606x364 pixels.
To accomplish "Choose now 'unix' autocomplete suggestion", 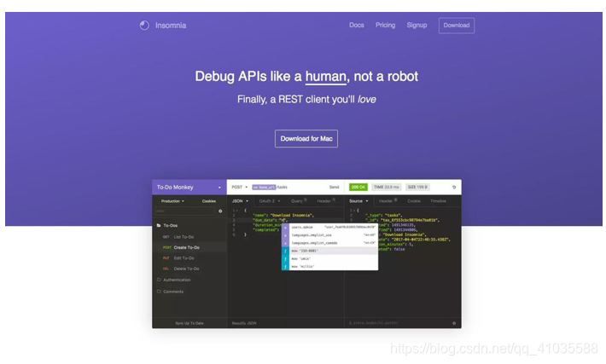I will [x=329, y=258].
